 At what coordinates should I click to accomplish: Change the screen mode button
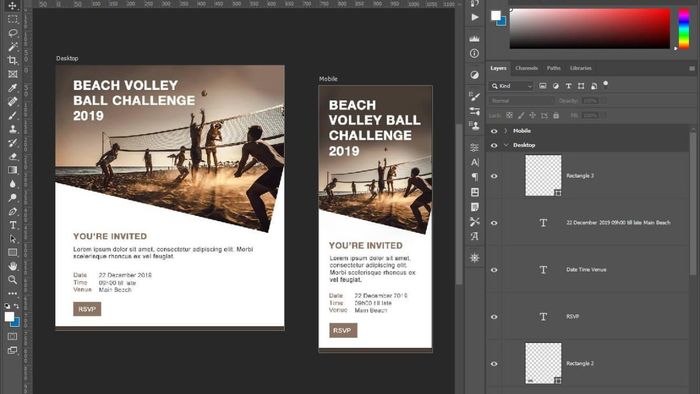(x=12, y=350)
